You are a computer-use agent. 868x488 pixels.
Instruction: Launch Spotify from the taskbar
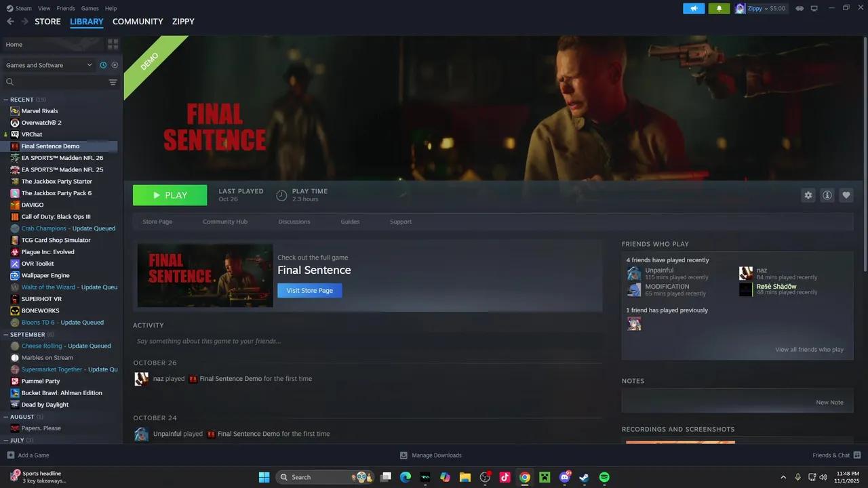point(604,477)
